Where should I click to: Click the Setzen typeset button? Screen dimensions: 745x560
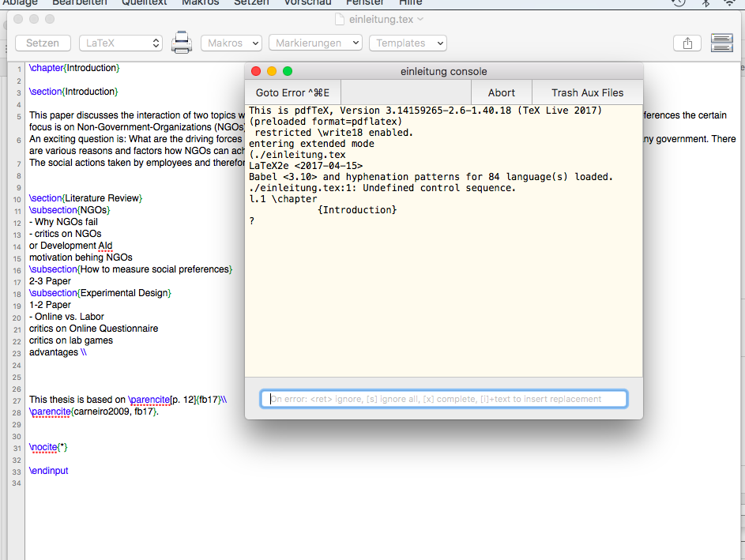coord(43,43)
